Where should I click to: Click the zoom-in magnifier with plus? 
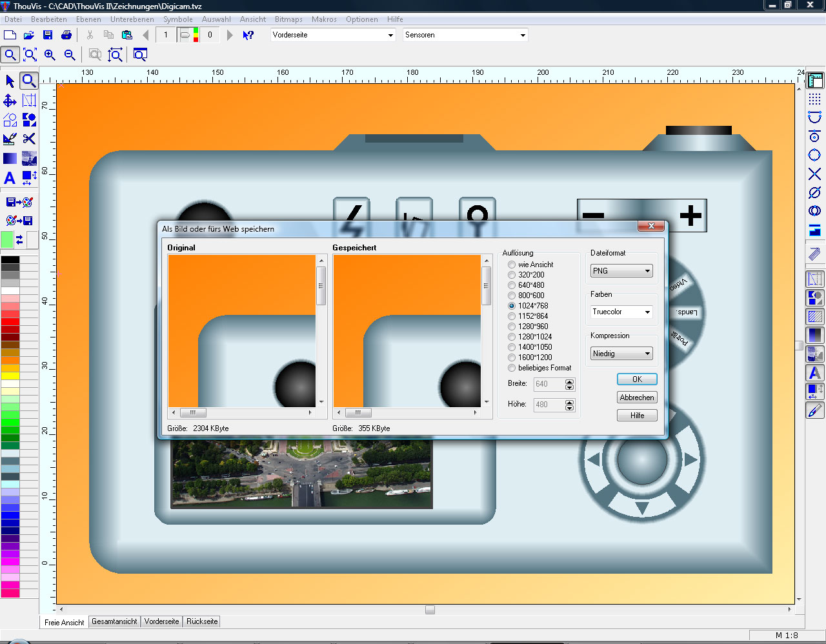(50, 55)
